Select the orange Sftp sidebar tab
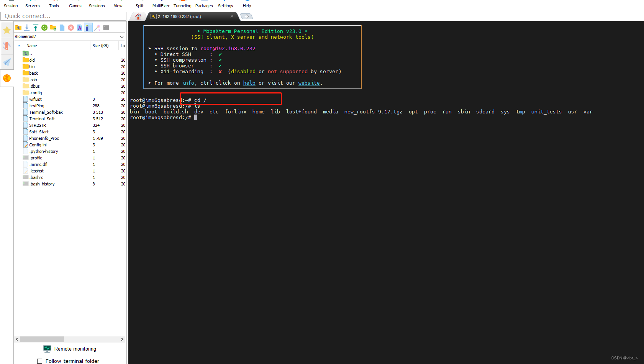The image size is (644, 364). coord(7,78)
